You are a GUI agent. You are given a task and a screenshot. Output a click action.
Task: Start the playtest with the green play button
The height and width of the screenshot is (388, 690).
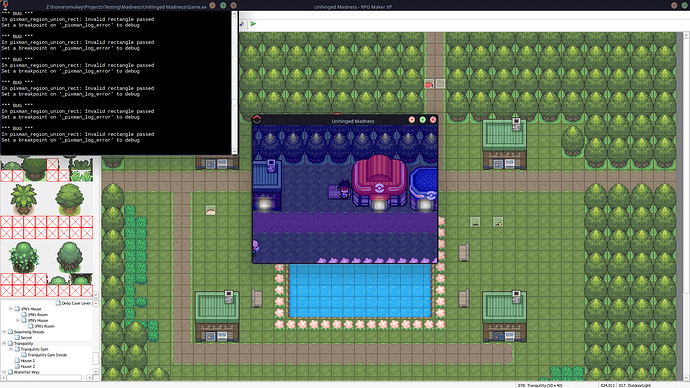point(253,24)
